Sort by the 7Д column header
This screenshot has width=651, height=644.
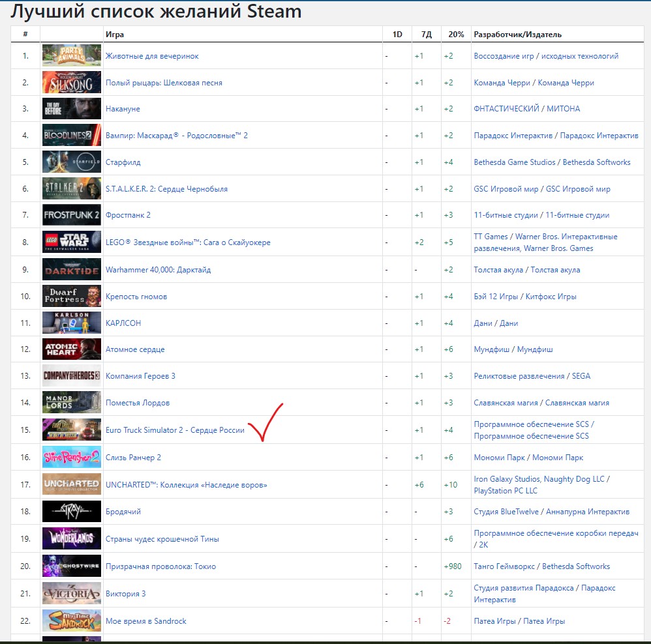427,35
